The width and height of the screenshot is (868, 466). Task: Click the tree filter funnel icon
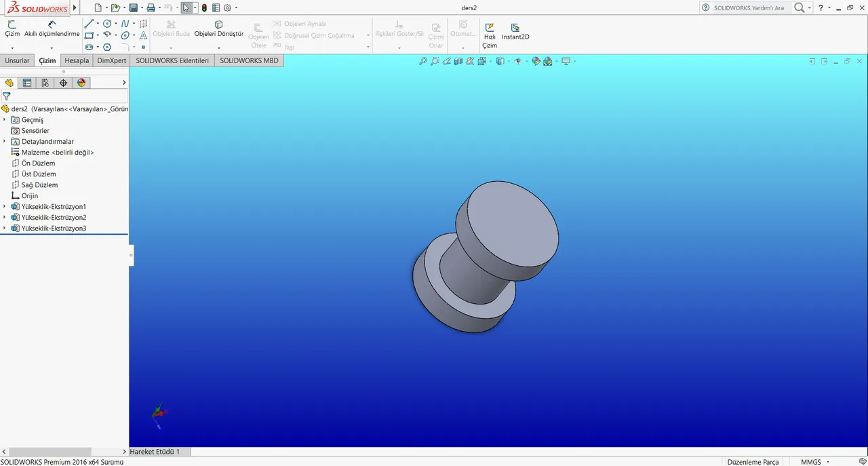[x=6, y=96]
